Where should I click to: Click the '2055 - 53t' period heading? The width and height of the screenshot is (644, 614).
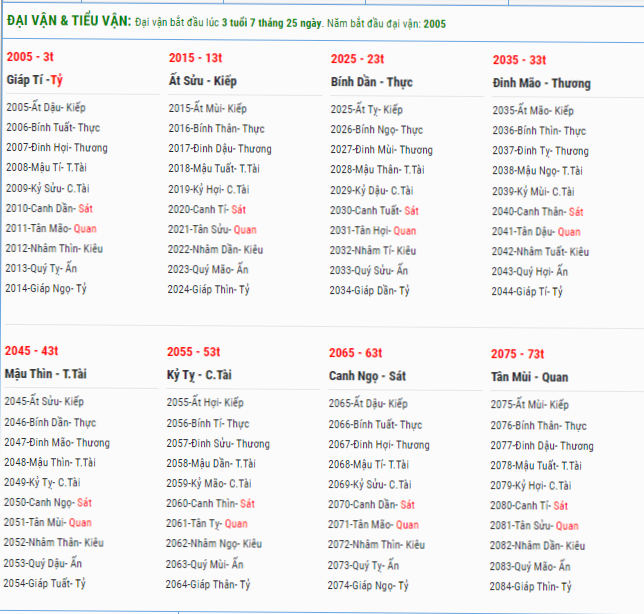click(x=193, y=352)
